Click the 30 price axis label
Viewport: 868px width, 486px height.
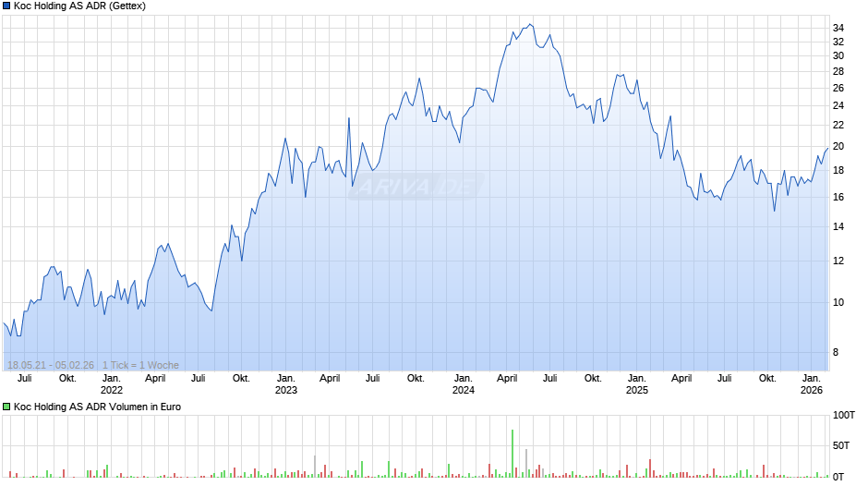coord(838,55)
